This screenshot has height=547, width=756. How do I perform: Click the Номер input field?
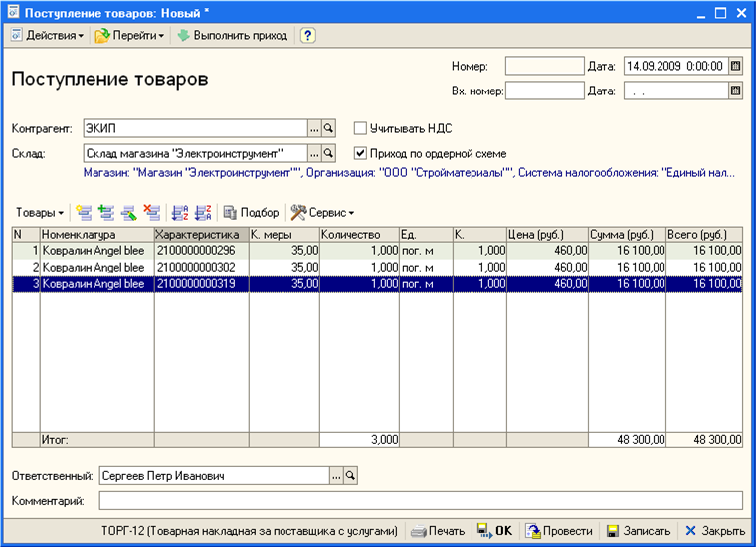click(x=544, y=66)
